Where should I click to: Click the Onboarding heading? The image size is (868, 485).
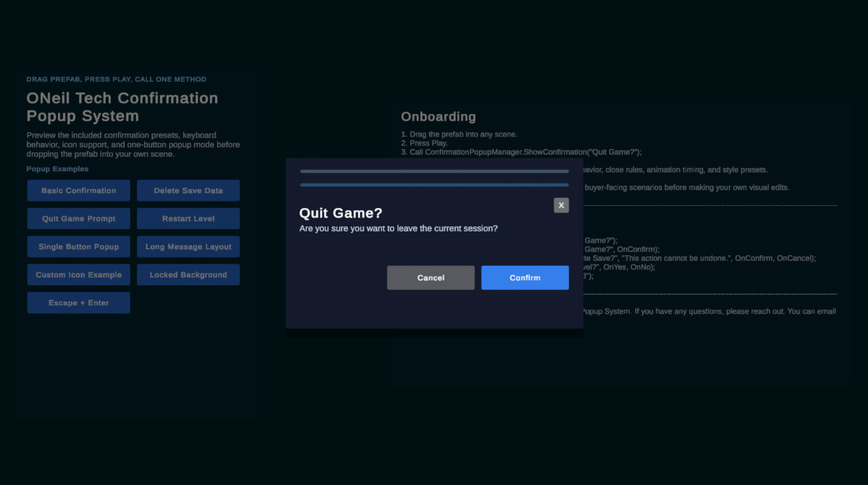438,116
